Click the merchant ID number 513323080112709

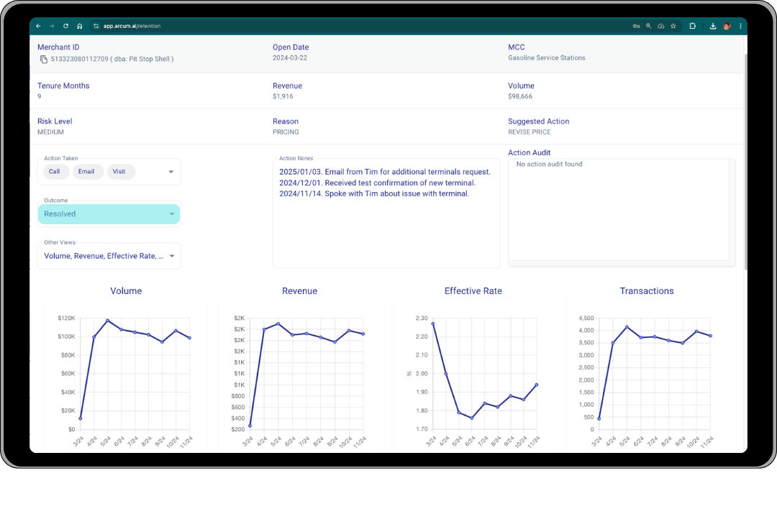(x=79, y=59)
